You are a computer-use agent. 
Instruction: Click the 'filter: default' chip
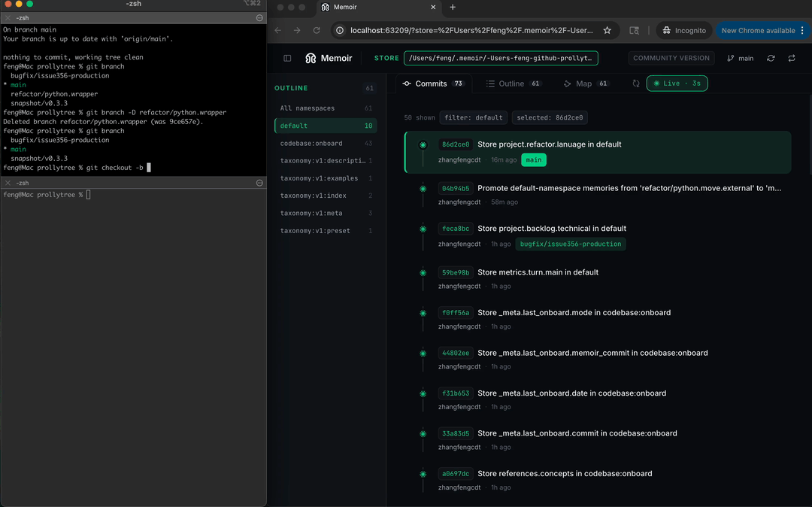(x=474, y=117)
